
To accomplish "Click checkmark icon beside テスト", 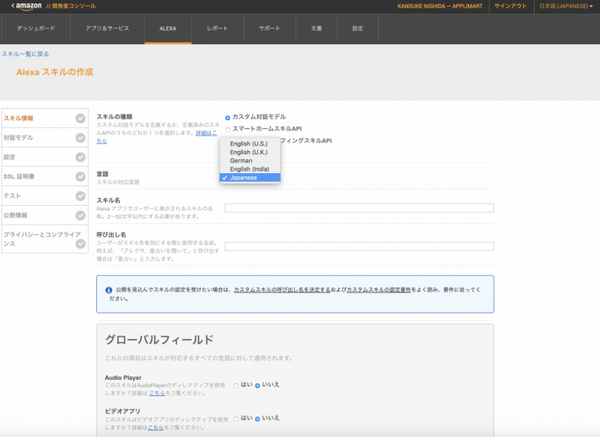I will click(80, 196).
